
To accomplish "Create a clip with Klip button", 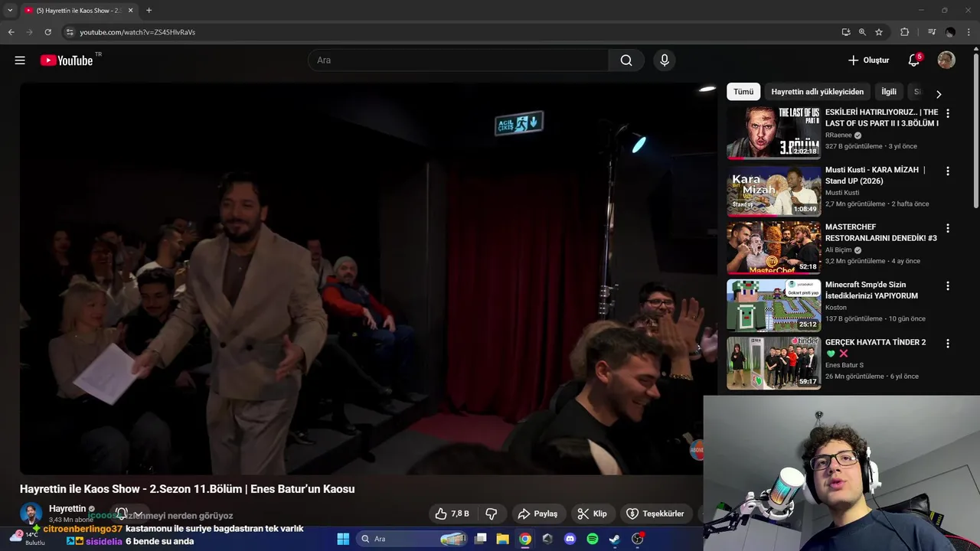I will pyautogui.click(x=592, y=514).
